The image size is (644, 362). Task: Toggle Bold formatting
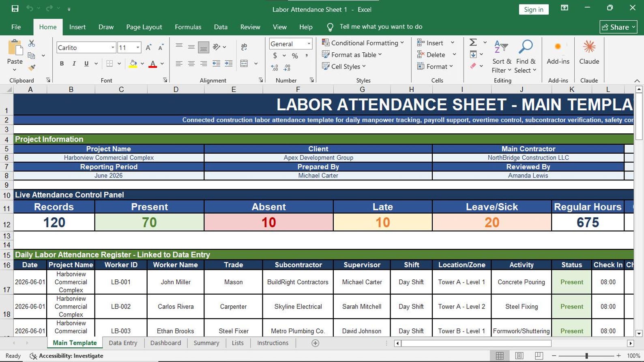click(62, 64)
